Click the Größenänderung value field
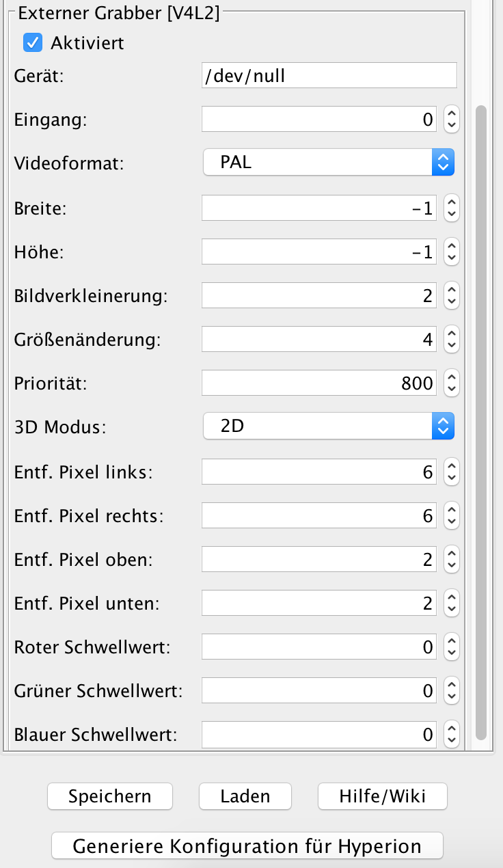Viewport: 503px width, 868px height. point(319,340)
